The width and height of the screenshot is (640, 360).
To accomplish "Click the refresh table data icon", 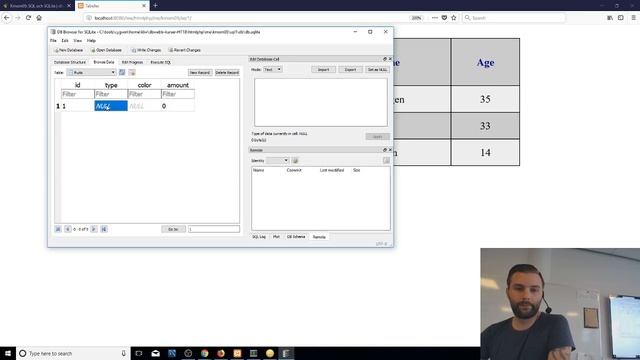I will pos(122,72).
